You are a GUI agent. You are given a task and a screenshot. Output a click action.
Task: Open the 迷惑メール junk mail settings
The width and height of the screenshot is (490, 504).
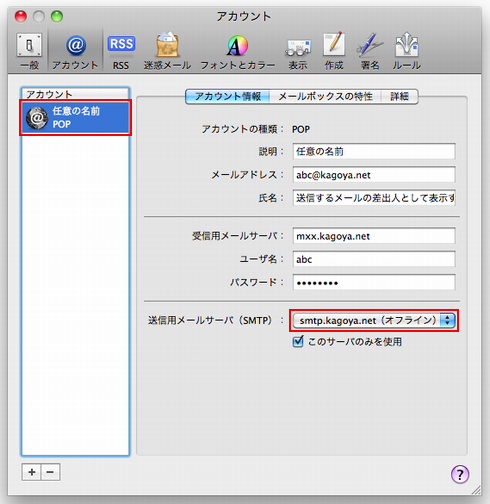[167, 51]
